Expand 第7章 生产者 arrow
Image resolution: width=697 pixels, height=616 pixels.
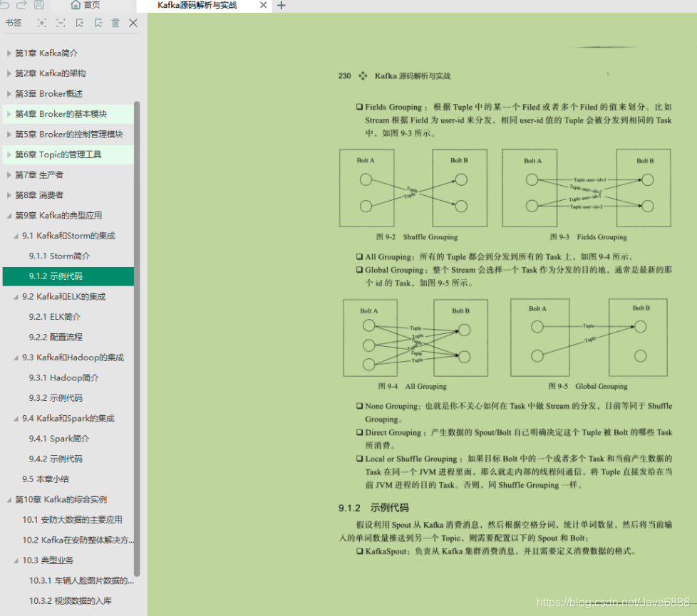tap(9, 175)
